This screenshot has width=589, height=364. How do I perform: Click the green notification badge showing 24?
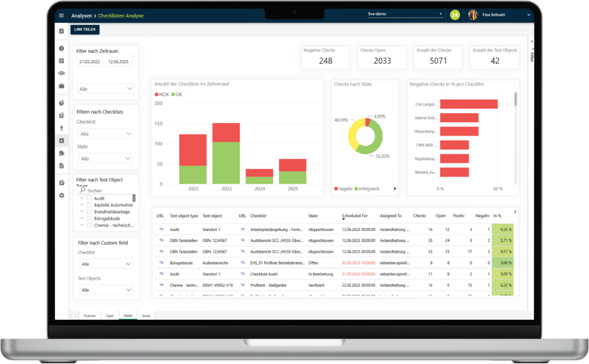[455, 15]
